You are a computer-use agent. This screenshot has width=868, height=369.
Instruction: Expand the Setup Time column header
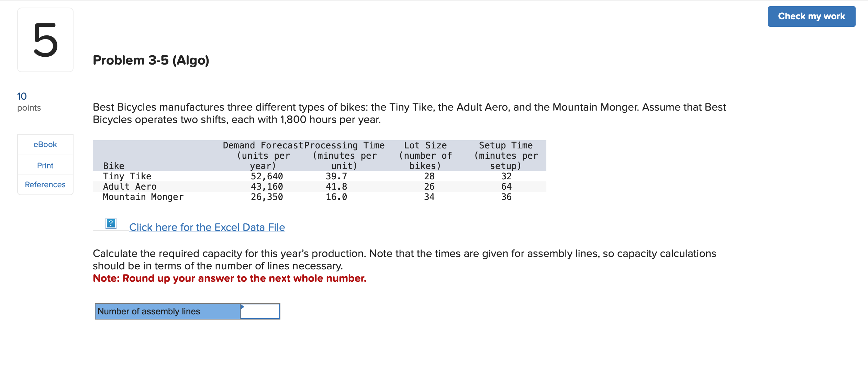coord(505,155)
